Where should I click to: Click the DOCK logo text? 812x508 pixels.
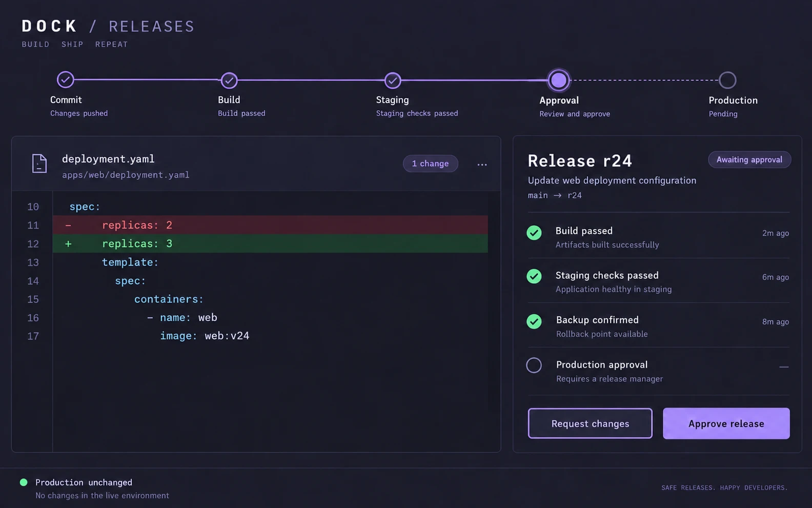[49, 26]
